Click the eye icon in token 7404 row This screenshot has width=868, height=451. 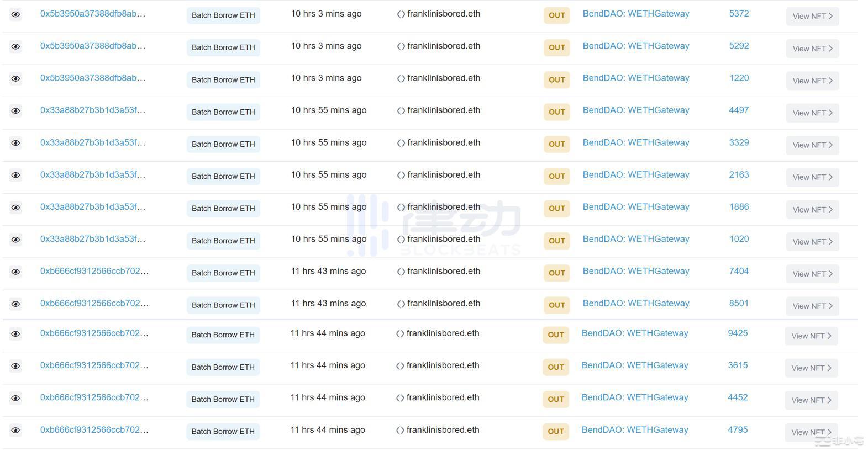(x=15, y=272)
